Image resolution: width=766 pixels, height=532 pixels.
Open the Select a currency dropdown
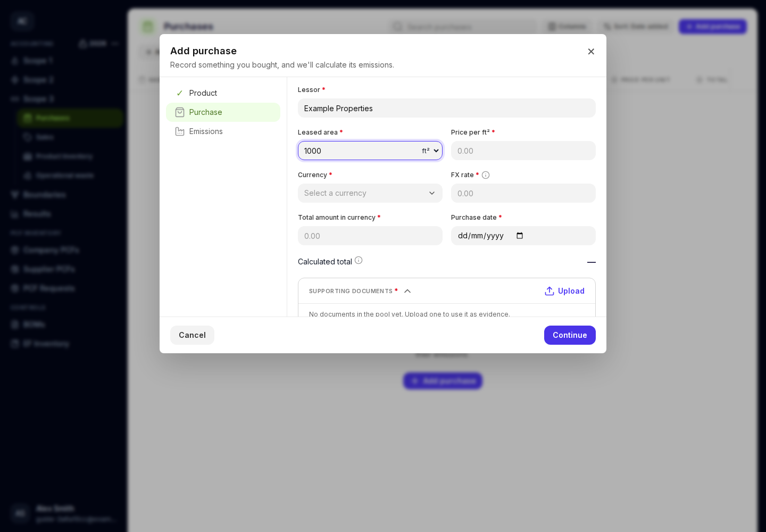[x=370, y=193]
